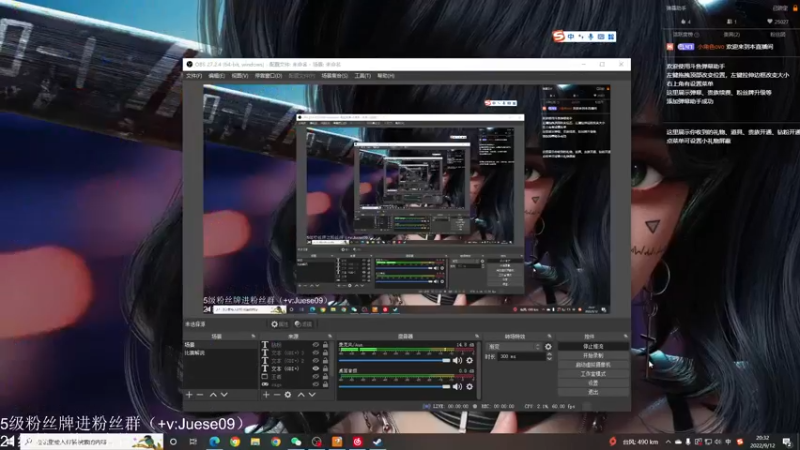Open Task View on the taskbar
The width and height of the screenshot is (800, 450).
point(193,441)
